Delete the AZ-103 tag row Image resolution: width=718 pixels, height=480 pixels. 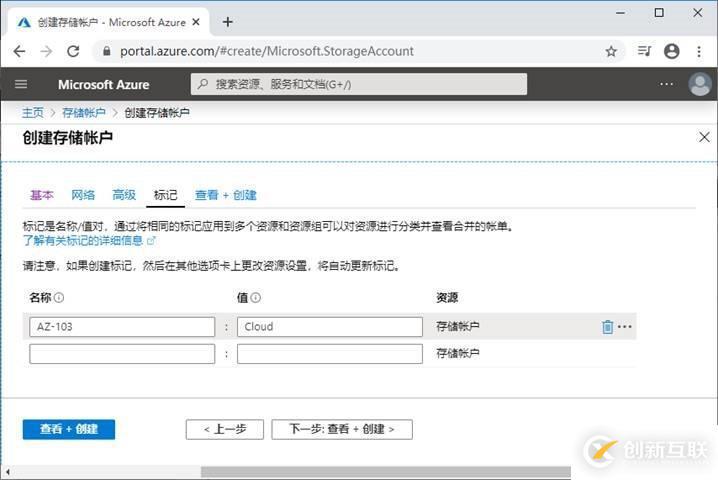[x=607, y=327]
